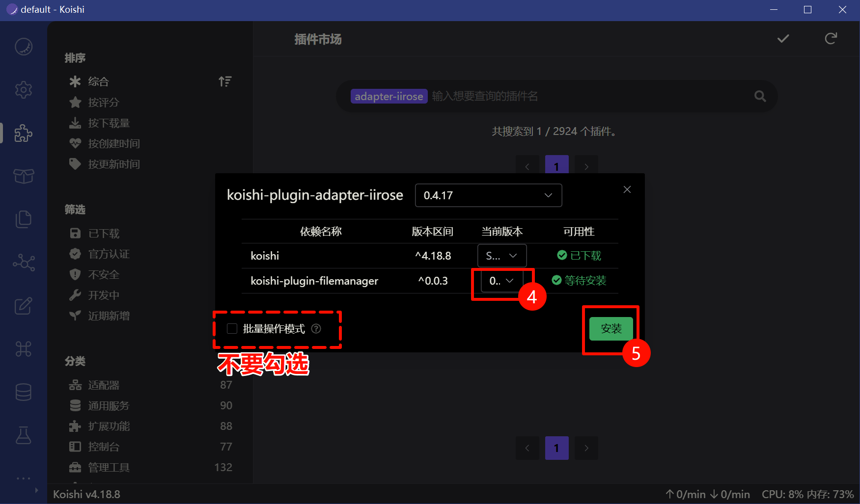
Task: Open the flask icon in sidebar
Action: [x=23, y=435]
